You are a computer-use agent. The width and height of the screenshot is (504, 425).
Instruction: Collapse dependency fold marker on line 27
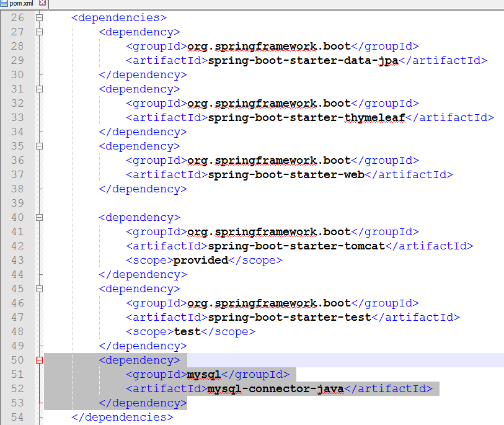39,32
